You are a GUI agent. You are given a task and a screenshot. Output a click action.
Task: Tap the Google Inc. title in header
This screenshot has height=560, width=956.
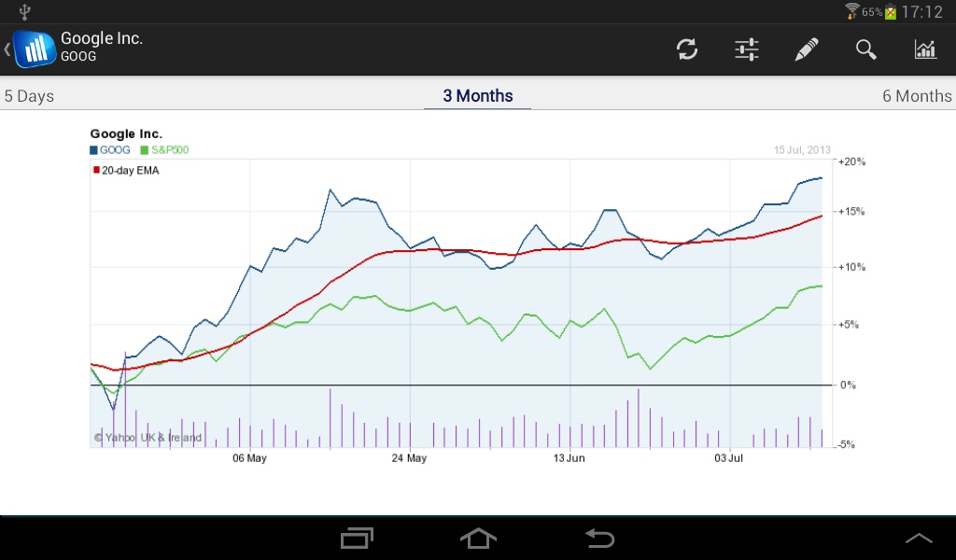click(101, 38)
